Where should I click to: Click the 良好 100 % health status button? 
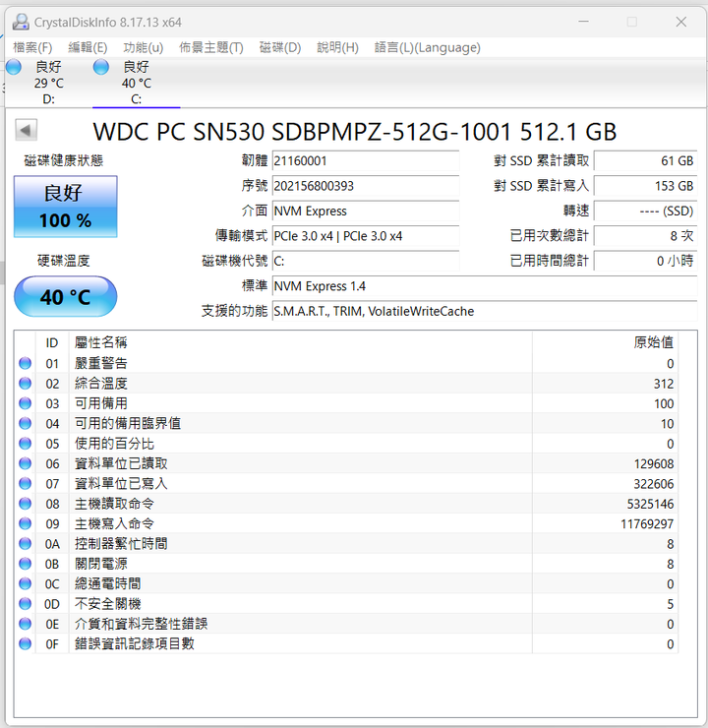coord(66,207)
